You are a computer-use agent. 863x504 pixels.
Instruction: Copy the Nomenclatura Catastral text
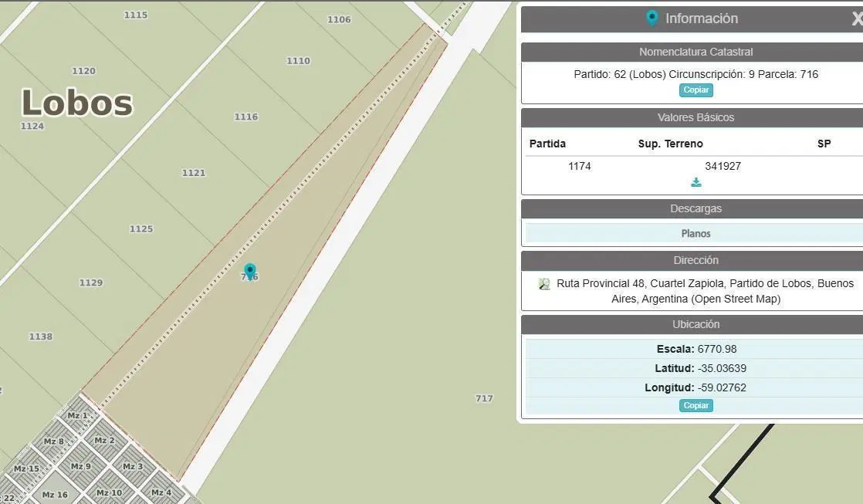[696, 90]
